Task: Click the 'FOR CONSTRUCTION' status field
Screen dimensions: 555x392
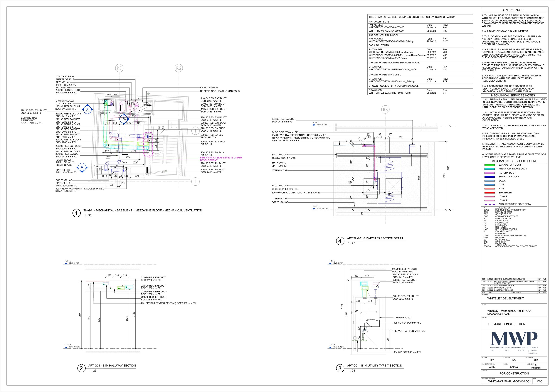Action: (x=514, y=373)
